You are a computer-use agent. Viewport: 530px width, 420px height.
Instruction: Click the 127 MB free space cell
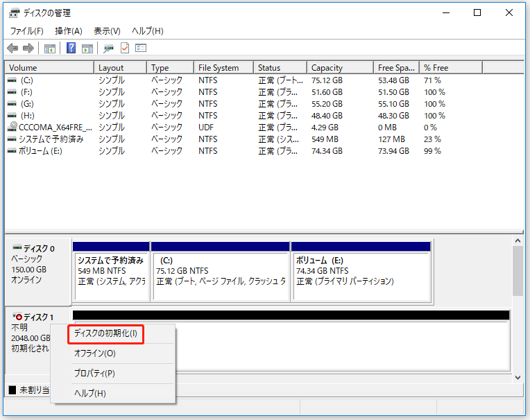click(391, 139)
